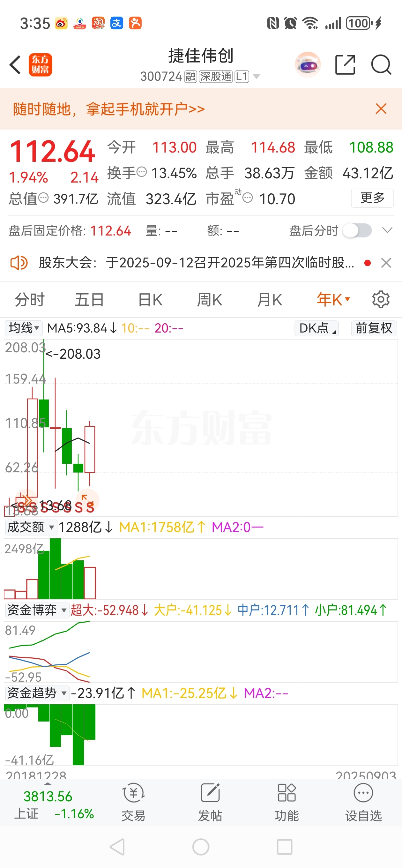The width and height of the screenshot is (402, 868).
Task: Open the 股东大会 announcement text
Action: tap(197, 263)
